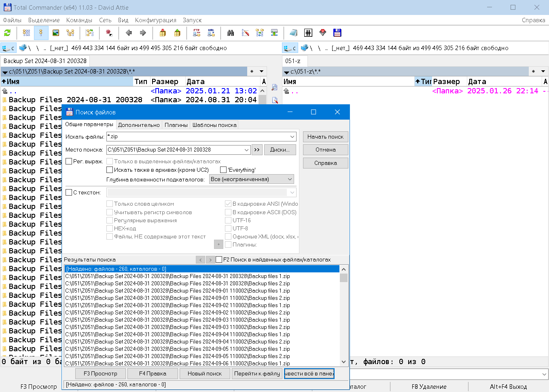This screenshot has height=392, width=549.
Task: Enable the 'Everything' search checkbox
Action: [x=223, y=169]
